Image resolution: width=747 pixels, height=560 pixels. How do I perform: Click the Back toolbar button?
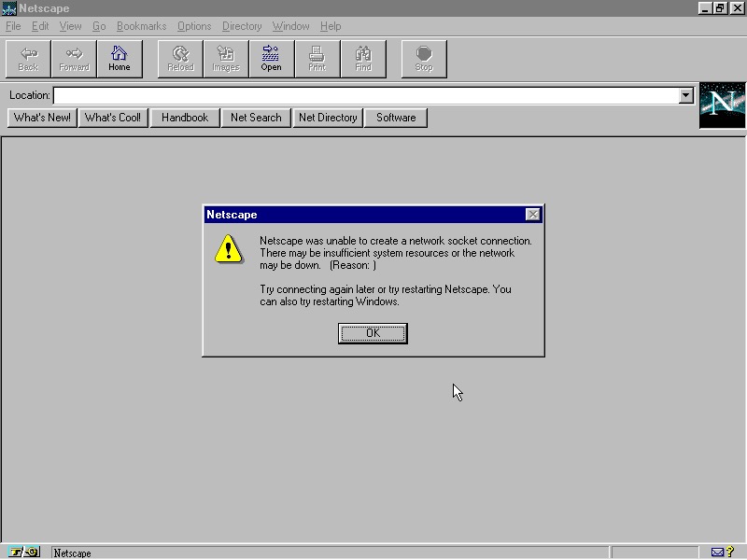click(28, 58)
